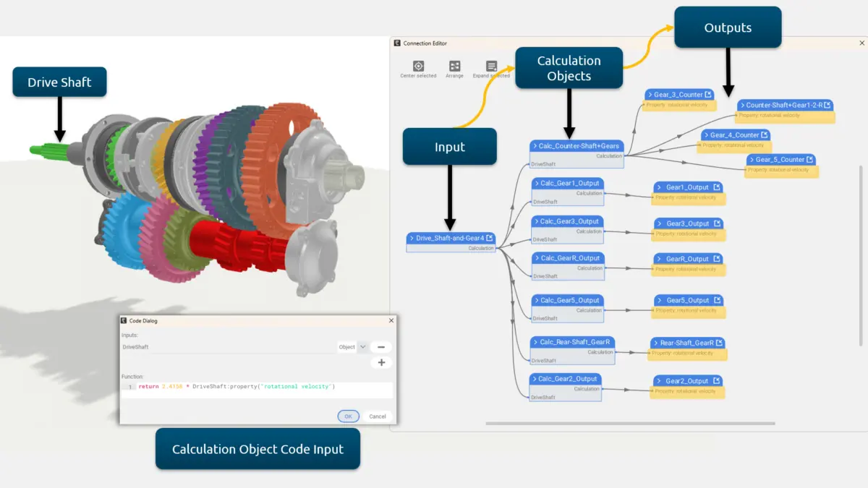868x488 pixels.
Task: Click the Arrange nodes icon
Action: [454, 66]
